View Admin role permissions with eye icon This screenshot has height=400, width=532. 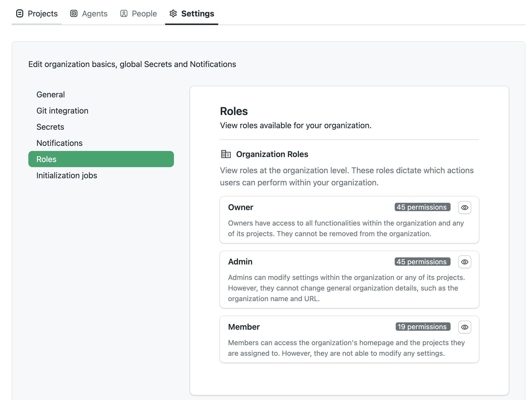(x=465, y=262)
